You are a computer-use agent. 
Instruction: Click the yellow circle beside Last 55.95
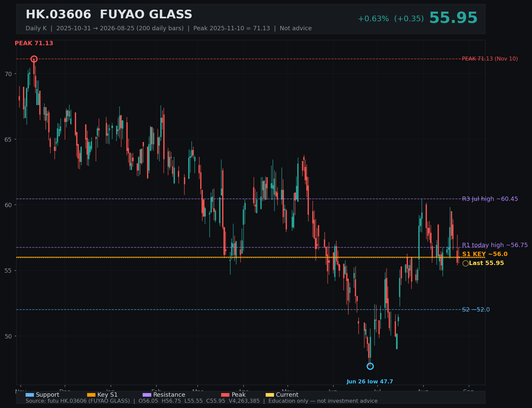tap(465, 263)
